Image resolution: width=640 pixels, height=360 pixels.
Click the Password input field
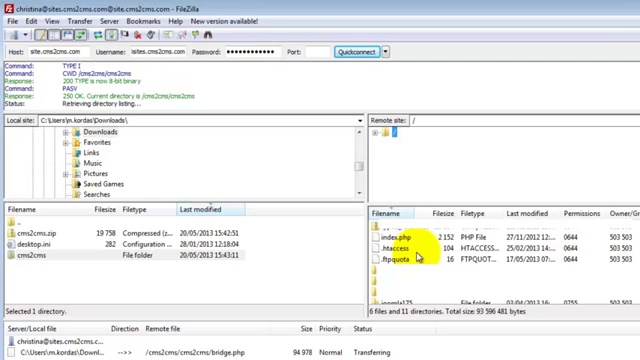(253, 52)
